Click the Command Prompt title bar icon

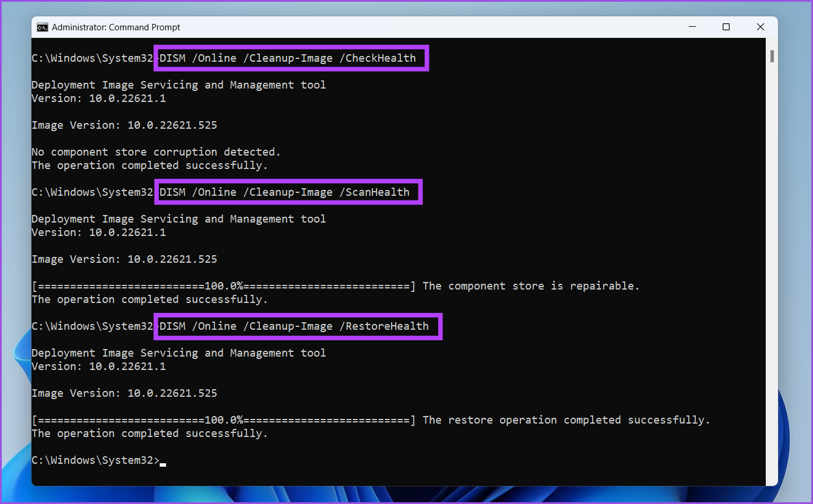tap(41, 27)
